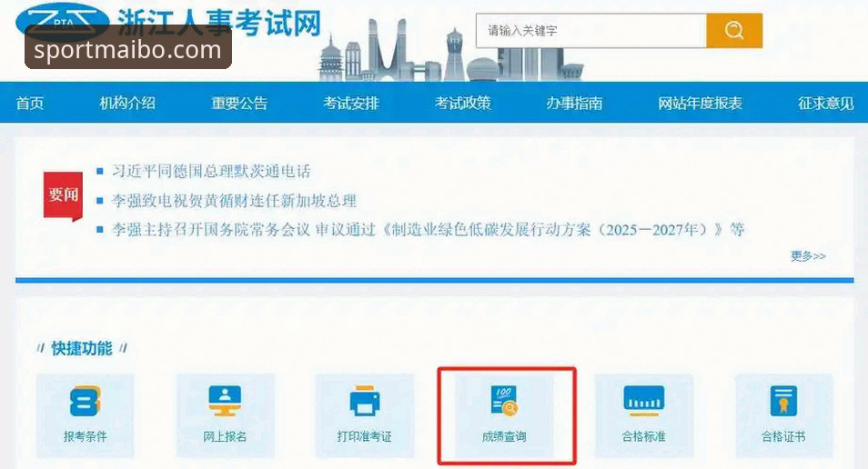Click the 合格证书 text label
The height and width of the screenshot is (469, 868).
[x=783, y=436]
